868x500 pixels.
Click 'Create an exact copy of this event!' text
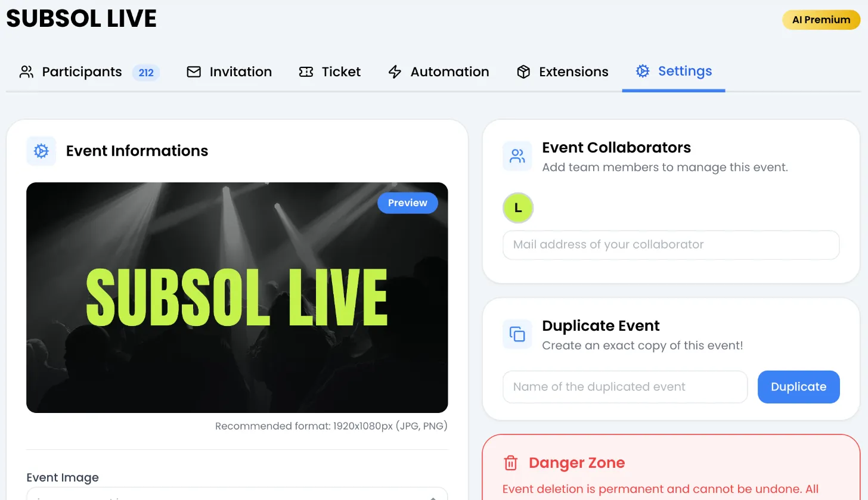point(643,346)
